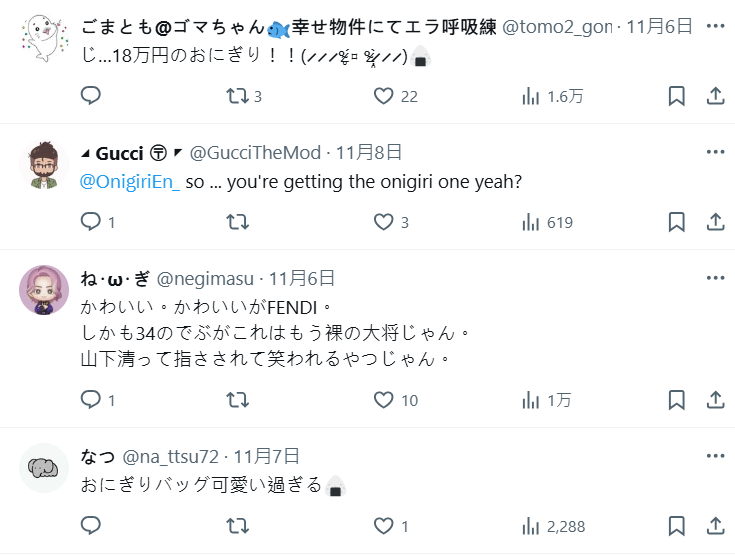The height and width of the screenshot is (556, 735).
Task: Bookmark the negimasu FENDI tweet
Action: click(x=676, y=400)
